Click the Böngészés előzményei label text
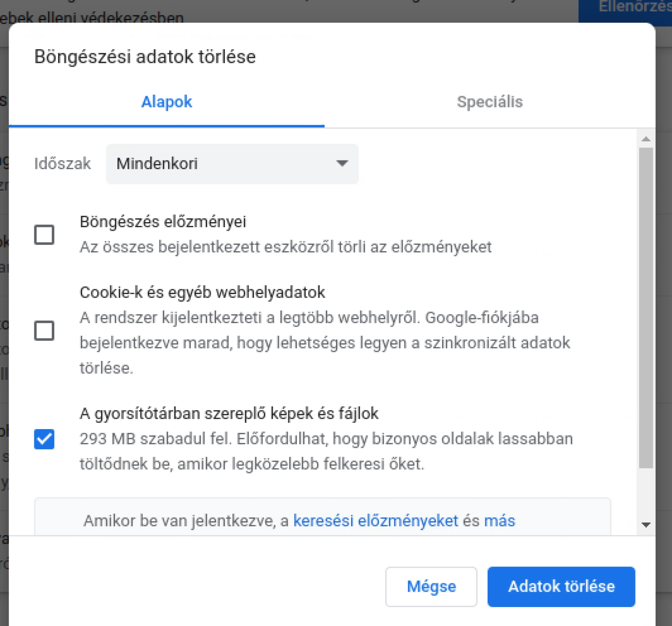This screenshot has width=672, height=626. 163,221
